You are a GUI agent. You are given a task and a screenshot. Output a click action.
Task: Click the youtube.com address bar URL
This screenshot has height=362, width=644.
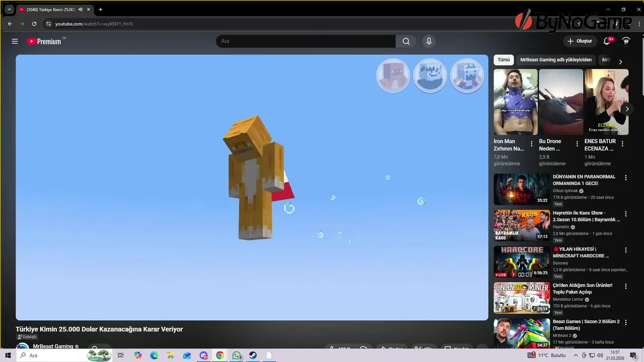(94, 24)
